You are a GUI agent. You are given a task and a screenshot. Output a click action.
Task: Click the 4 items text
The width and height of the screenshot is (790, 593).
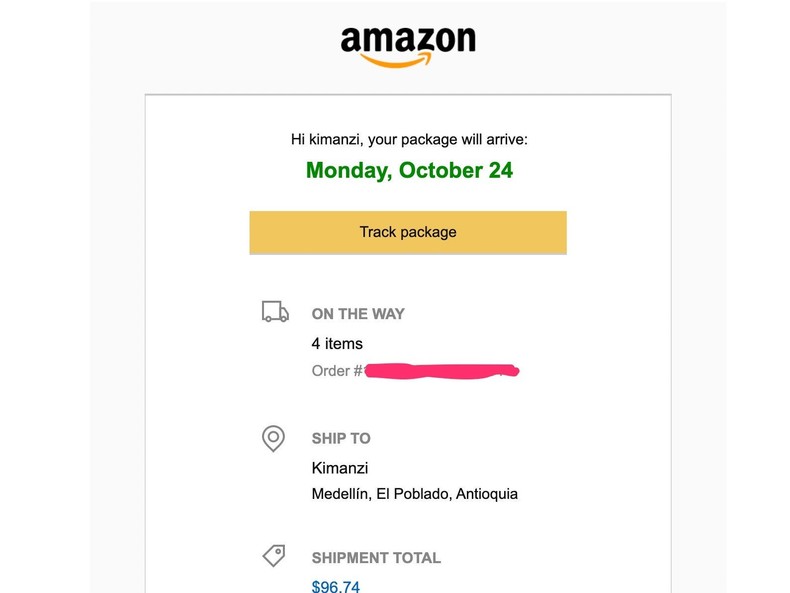pyautogui.click(x=337, y=344)
